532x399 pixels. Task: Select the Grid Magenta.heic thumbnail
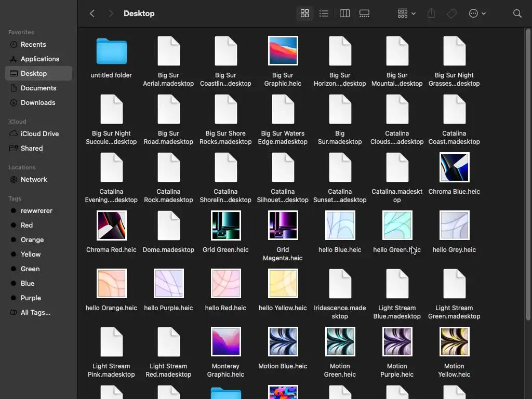click(x=283, y=225)
